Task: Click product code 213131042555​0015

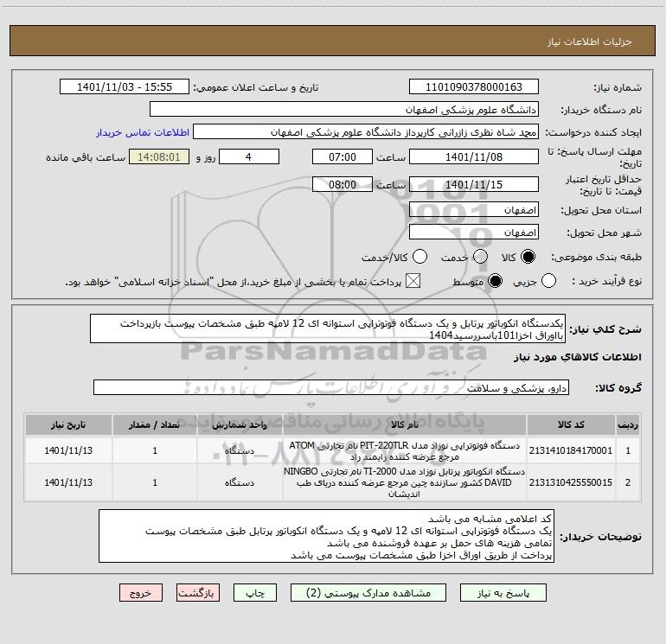Action: click(x=571, y=482)
